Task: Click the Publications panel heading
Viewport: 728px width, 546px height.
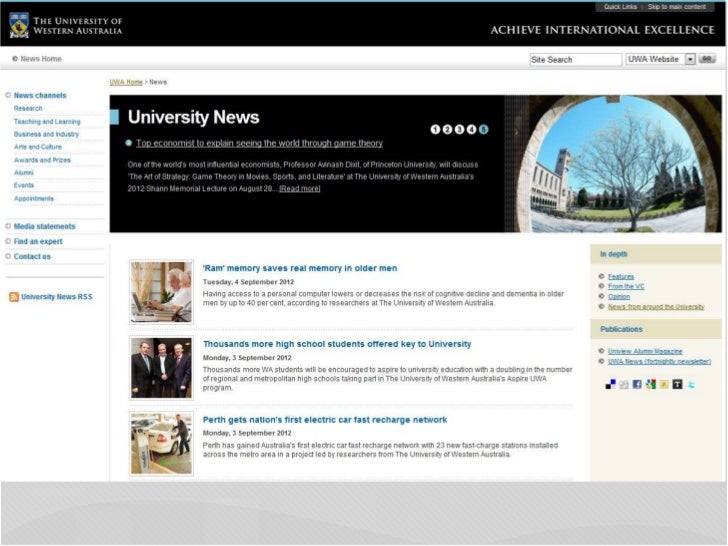Action: coord(621,329)
